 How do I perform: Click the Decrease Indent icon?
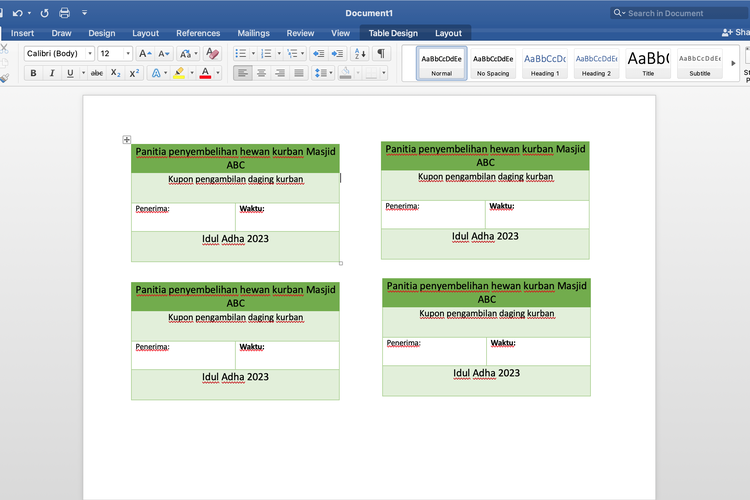319,54
